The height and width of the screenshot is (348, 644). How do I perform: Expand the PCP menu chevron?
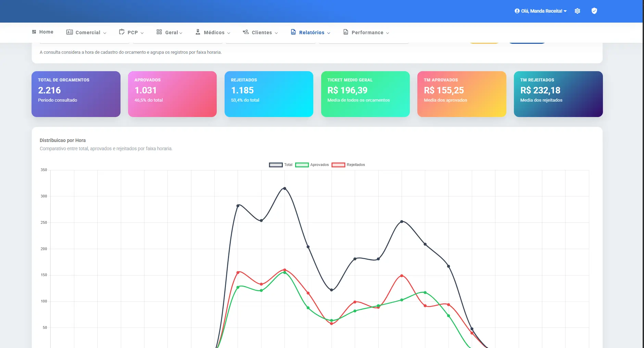(x=142, y=33)
